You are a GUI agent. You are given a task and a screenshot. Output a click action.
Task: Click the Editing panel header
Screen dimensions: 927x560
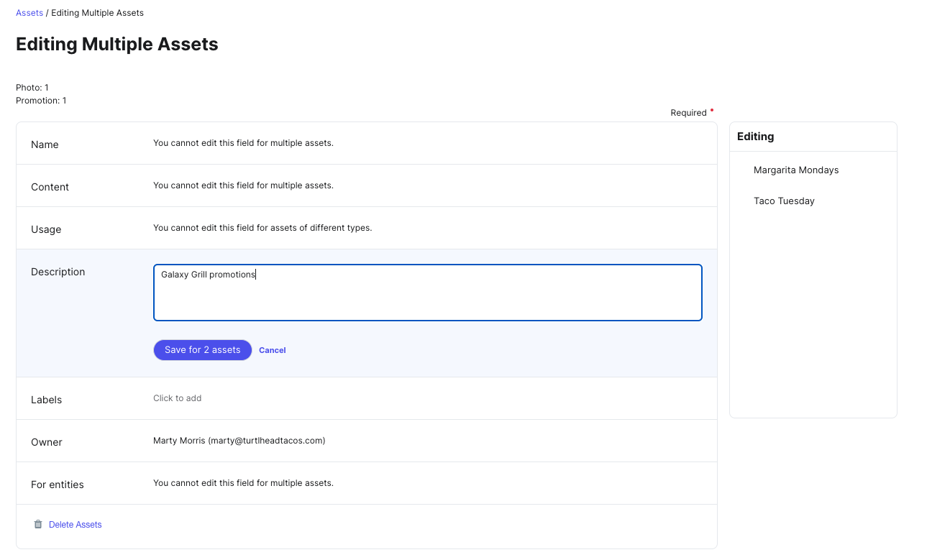pos(755,137)
